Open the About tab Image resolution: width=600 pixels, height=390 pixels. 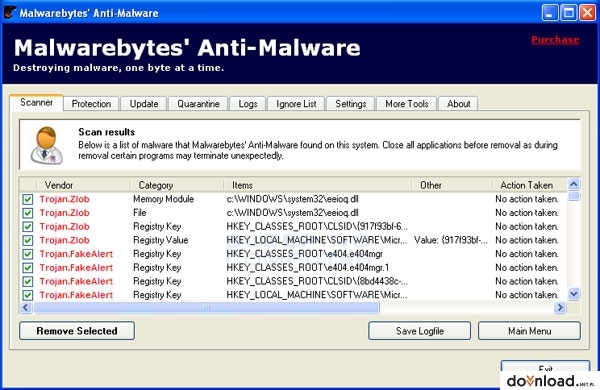click(x=458, y=104)
